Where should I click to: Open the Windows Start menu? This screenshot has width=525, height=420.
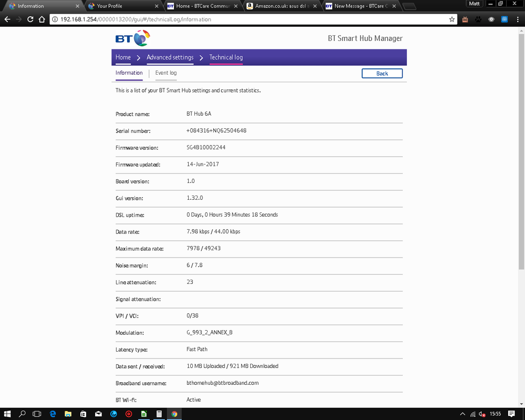point(7,414)
